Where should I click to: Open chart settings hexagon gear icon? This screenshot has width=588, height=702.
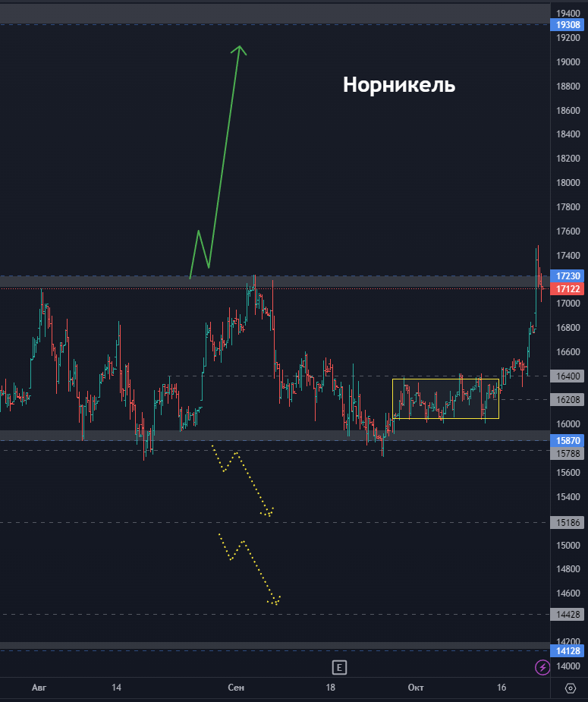click(x=570, y=688)
